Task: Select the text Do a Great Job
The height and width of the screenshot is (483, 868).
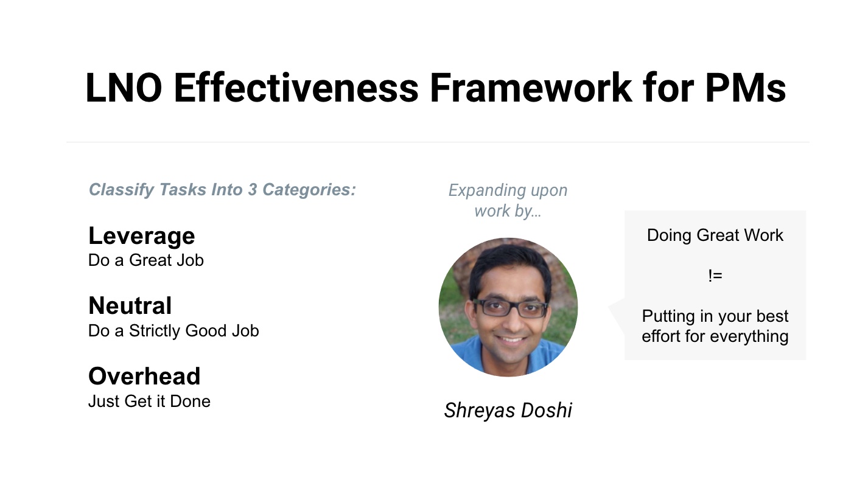Action: (146, 260)
